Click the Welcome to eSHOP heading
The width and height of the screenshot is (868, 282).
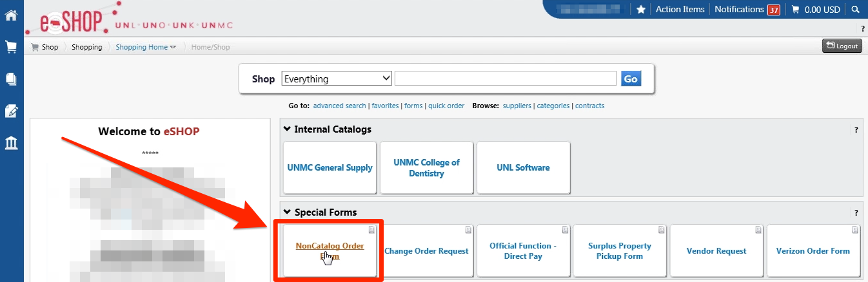[x=149, y=131]
